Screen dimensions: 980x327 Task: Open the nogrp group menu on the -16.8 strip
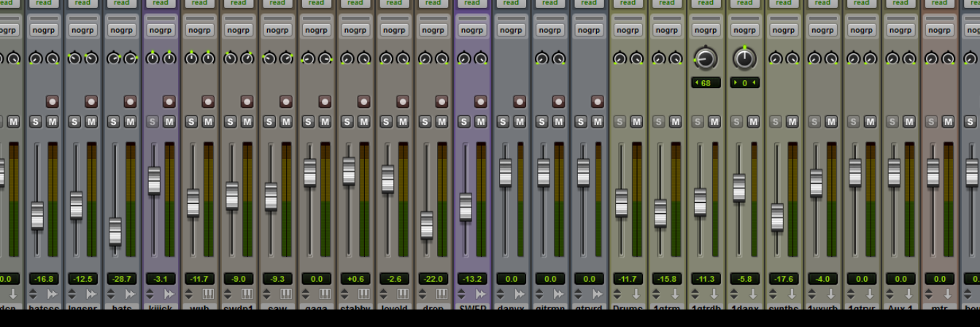pyautogui.click(x=44, y=30)
